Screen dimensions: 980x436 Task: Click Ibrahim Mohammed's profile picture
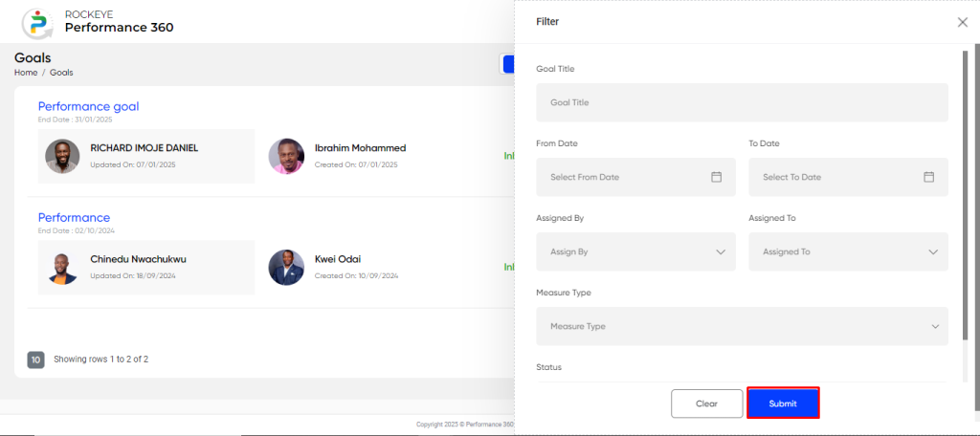click(286, 156)
